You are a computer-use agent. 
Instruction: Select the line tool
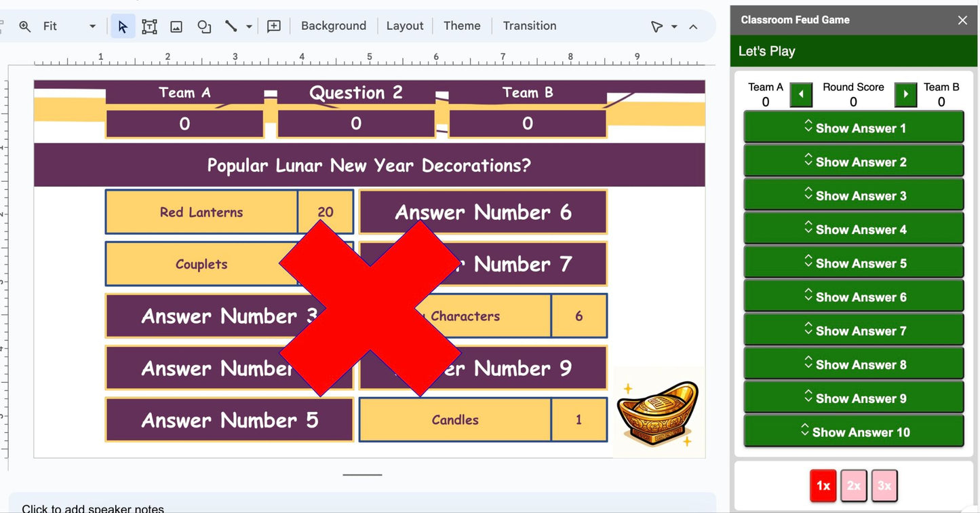pyautogui.click(x=229, y=26)
